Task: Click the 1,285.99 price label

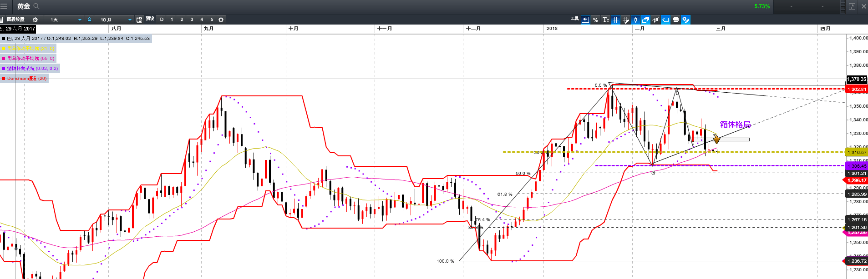Action: click(857, 194)
